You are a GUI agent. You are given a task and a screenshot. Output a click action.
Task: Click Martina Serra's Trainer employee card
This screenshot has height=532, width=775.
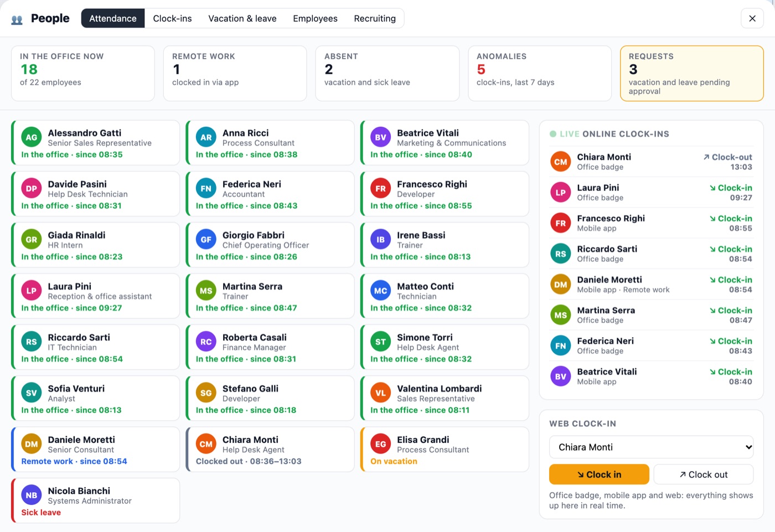(270, 296)
